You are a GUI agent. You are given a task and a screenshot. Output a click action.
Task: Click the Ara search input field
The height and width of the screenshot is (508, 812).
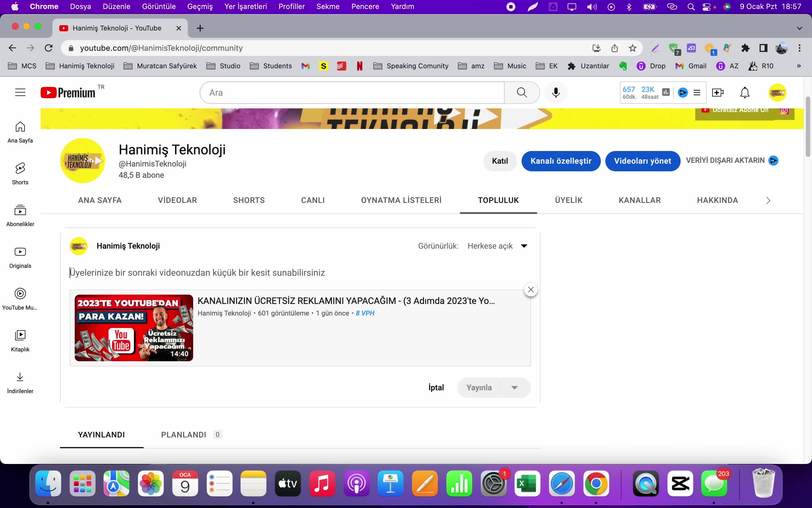coord(352,92)
